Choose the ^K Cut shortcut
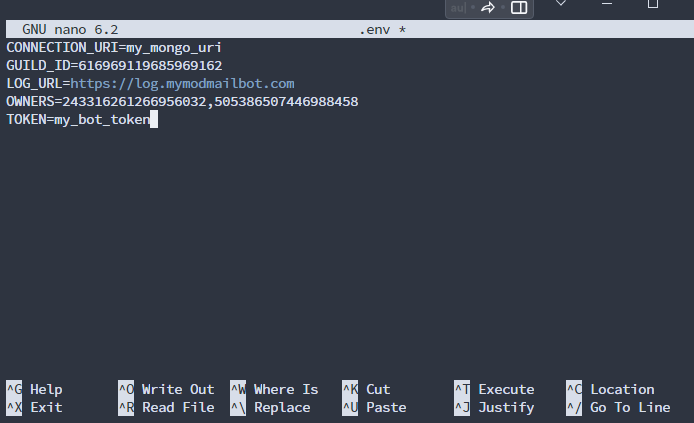The height and width of the screenshot is (423, 694). 366,389
